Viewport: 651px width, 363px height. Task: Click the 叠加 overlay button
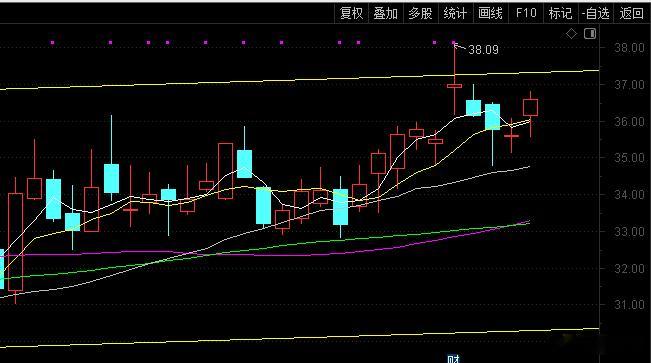pos(386,13)
